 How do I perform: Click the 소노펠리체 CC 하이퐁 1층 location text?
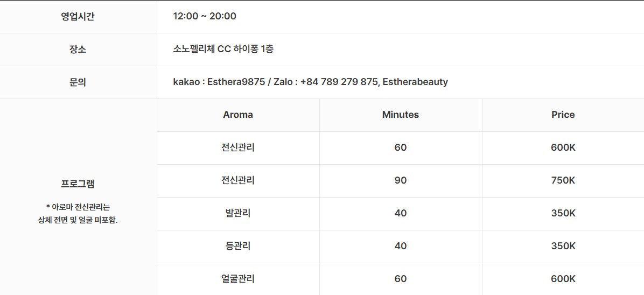(x=223, y=50)
